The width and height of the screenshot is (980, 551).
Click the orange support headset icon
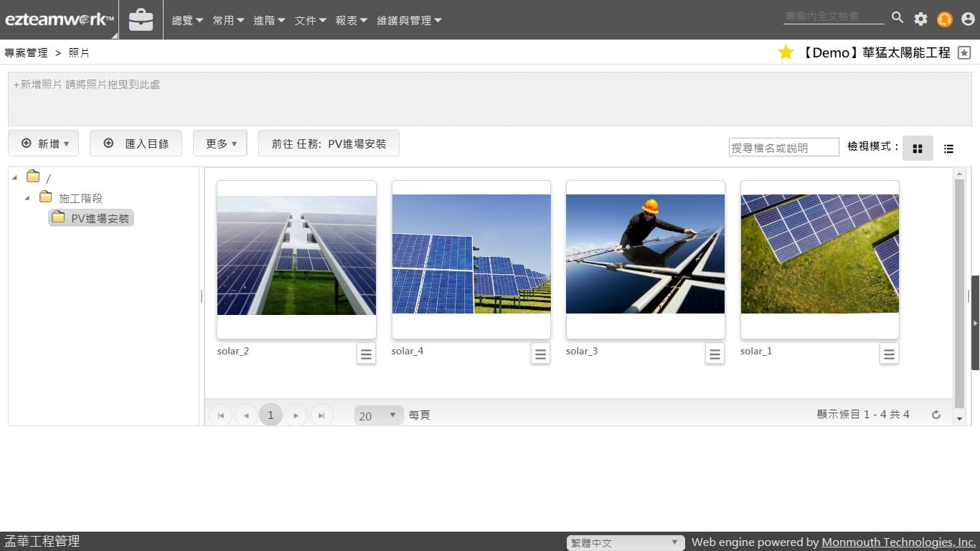[944, 19]
